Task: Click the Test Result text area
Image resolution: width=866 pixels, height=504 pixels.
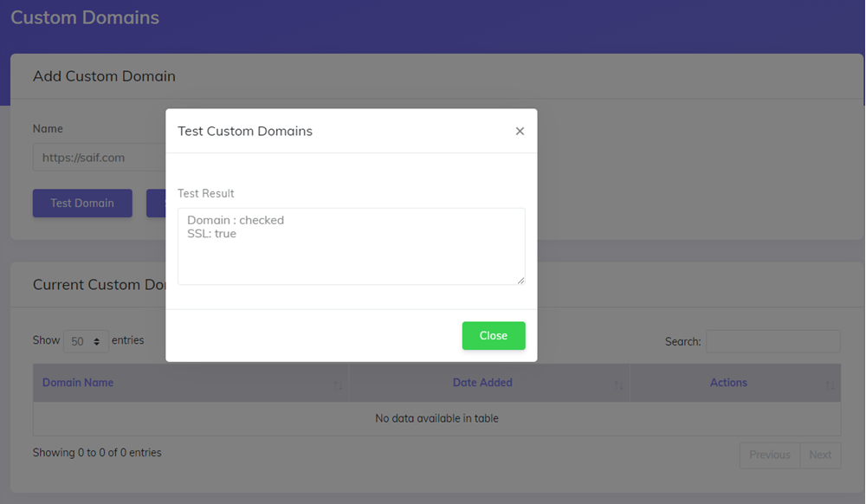Action: 351,245
